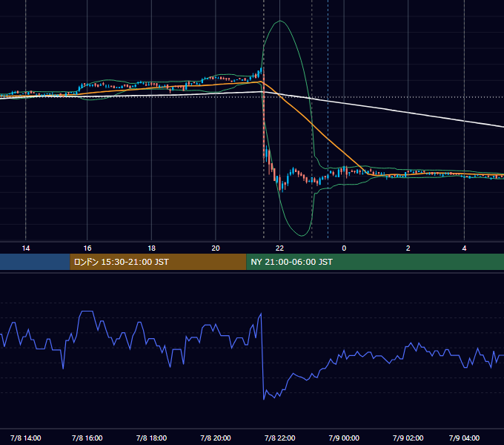Click the 20 hour label on price chart axis
This screenshot has width=504, height=445.
216,248
